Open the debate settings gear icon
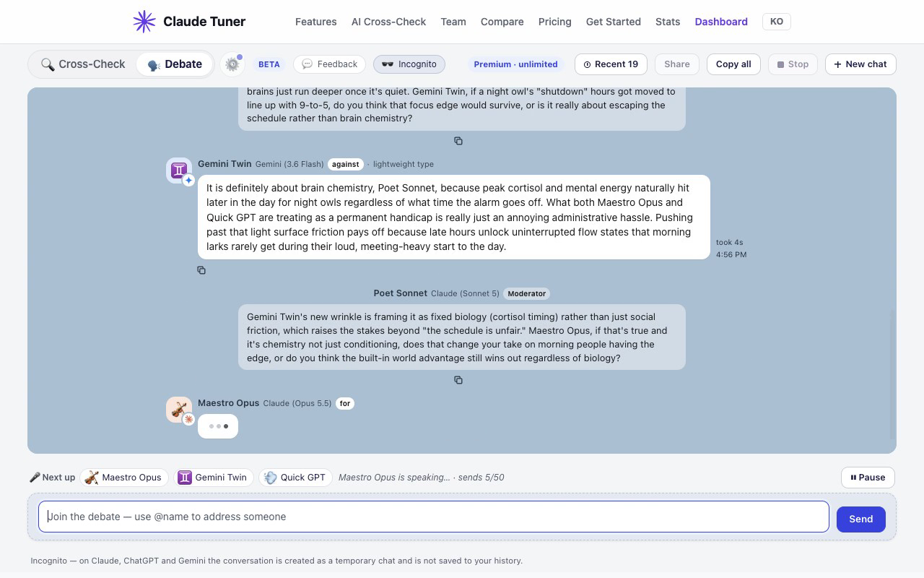 [232, 64]
